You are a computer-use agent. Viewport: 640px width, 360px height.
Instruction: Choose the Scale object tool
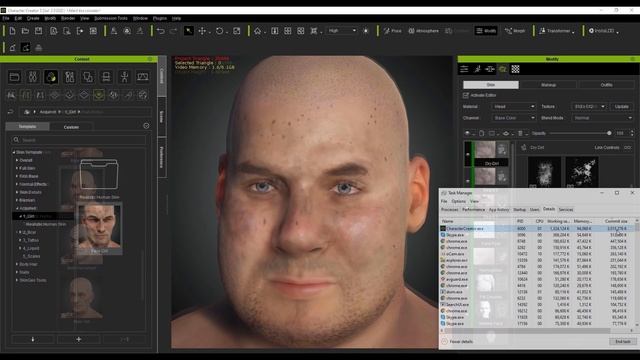point(237,31)
